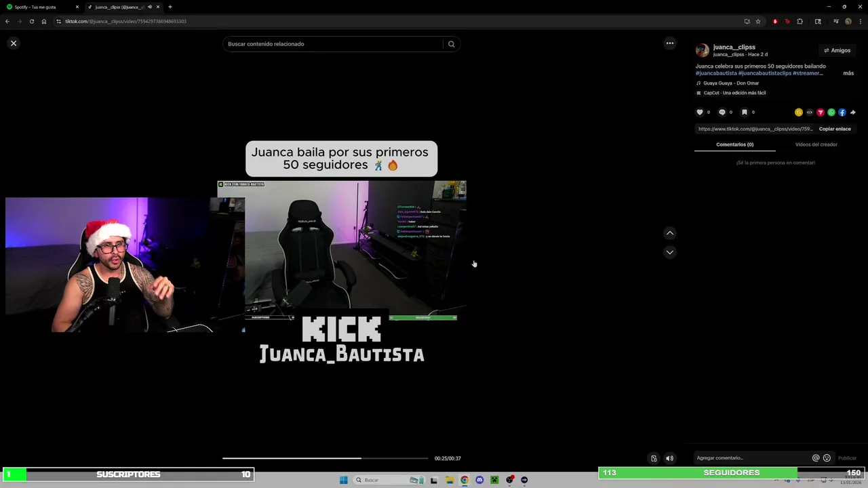Click the mention @ icon in comment box
This screenshot has width=868, height=488.
click(816, 458)
